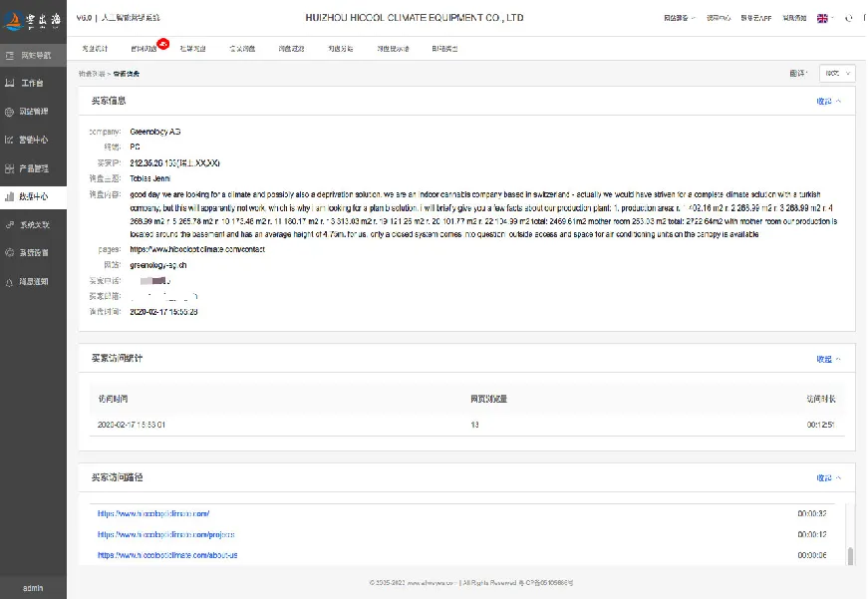This screenshot has width=868, height=599.
Task: Switch to the last tab in the tab row
Action: click(x=444, y=49)
